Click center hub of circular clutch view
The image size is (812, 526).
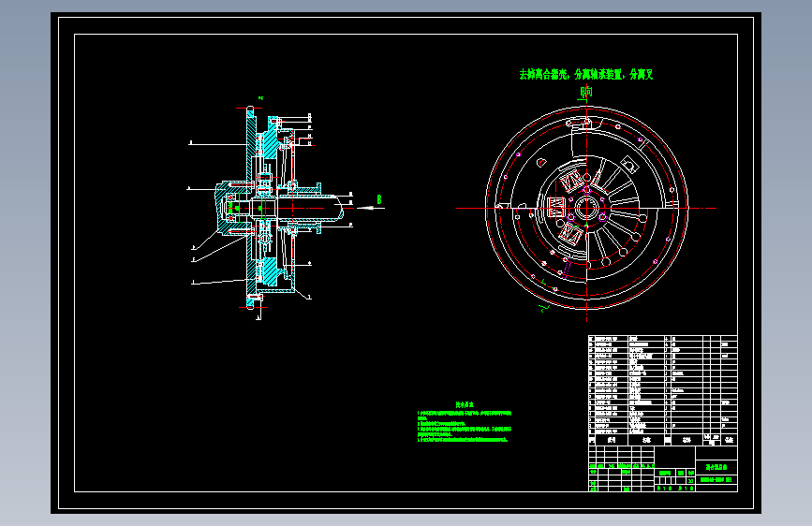coord(586,208)
